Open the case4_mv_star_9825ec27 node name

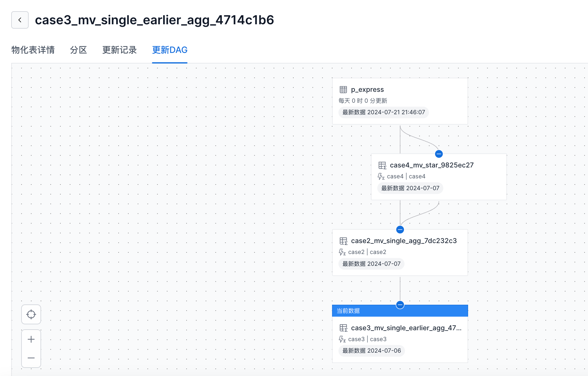point(432,165)
